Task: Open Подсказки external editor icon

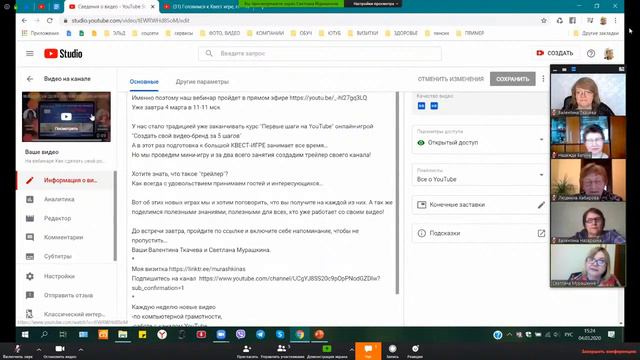Action: (x=541, y=233)
